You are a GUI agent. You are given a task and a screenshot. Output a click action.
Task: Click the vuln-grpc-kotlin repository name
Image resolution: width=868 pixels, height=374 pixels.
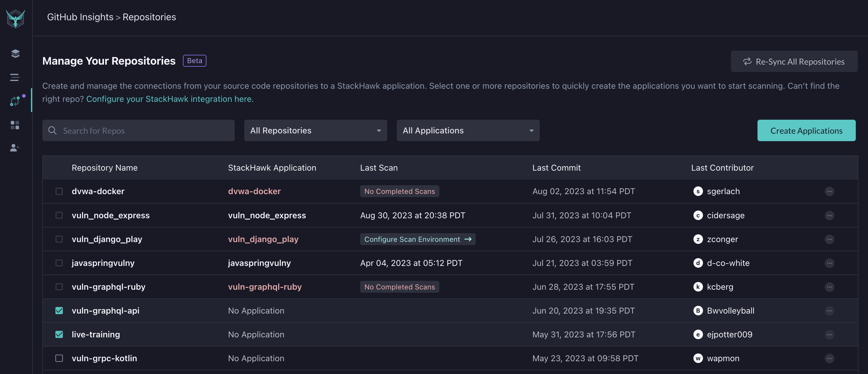[x=104, y=358]
